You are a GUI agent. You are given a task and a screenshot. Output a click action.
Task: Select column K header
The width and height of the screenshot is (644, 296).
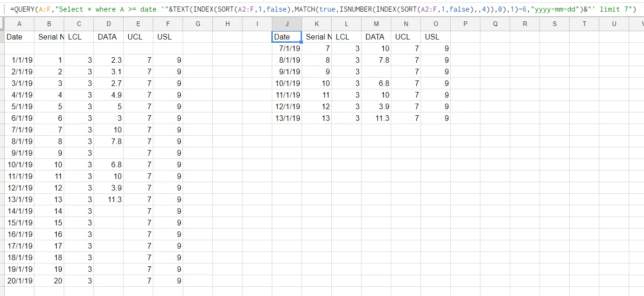[x=317, y=24]
